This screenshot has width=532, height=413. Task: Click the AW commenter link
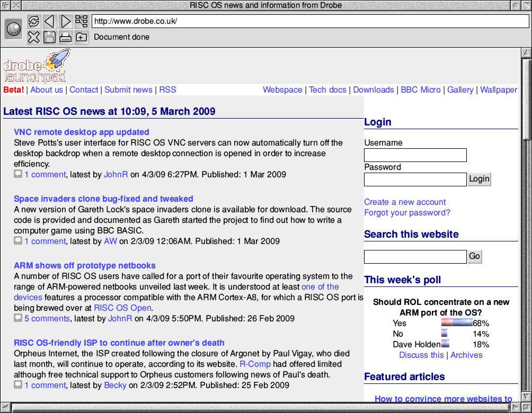tap(110, 241)
